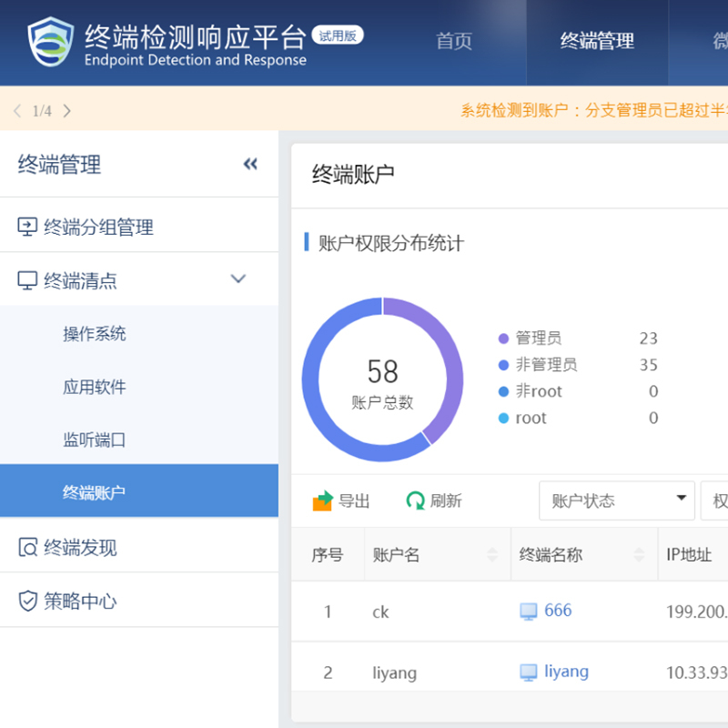Select 操作系统 submenu item
The height and width of the screenshot is (728, 728).
click(x=139, y=333)
